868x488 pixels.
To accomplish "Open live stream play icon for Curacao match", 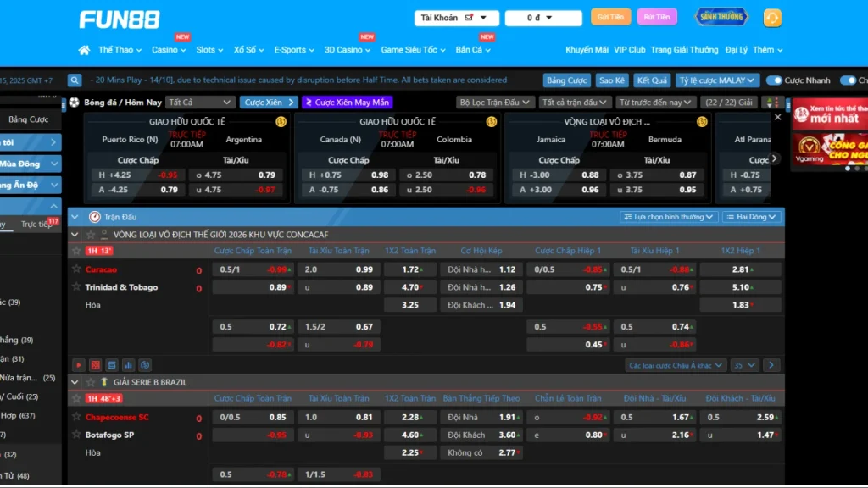I will coord(78,365).
